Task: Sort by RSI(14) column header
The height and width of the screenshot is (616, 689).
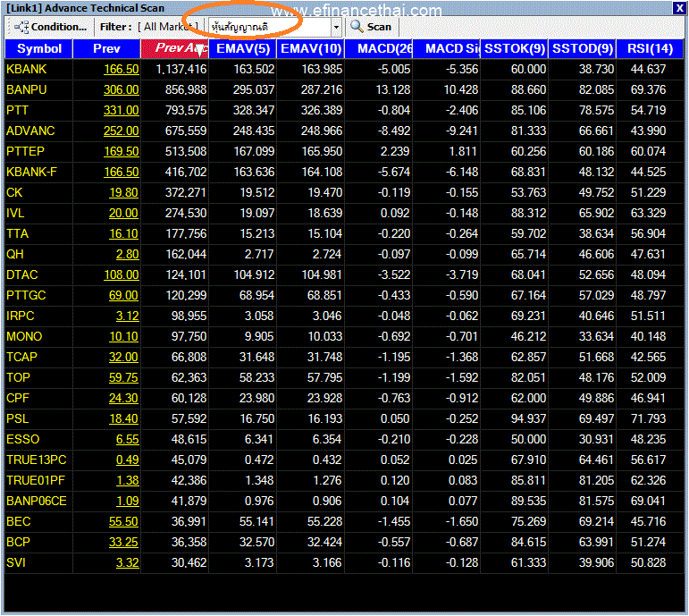Action: (650, 48)
